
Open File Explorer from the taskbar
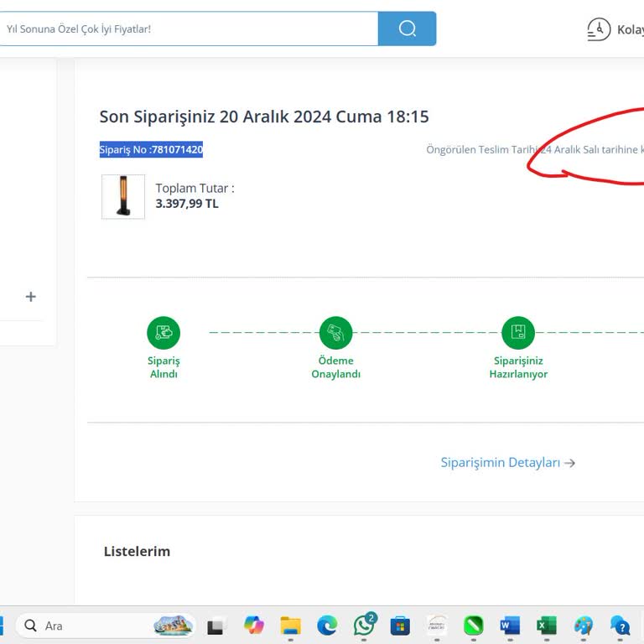click(290, 626)
